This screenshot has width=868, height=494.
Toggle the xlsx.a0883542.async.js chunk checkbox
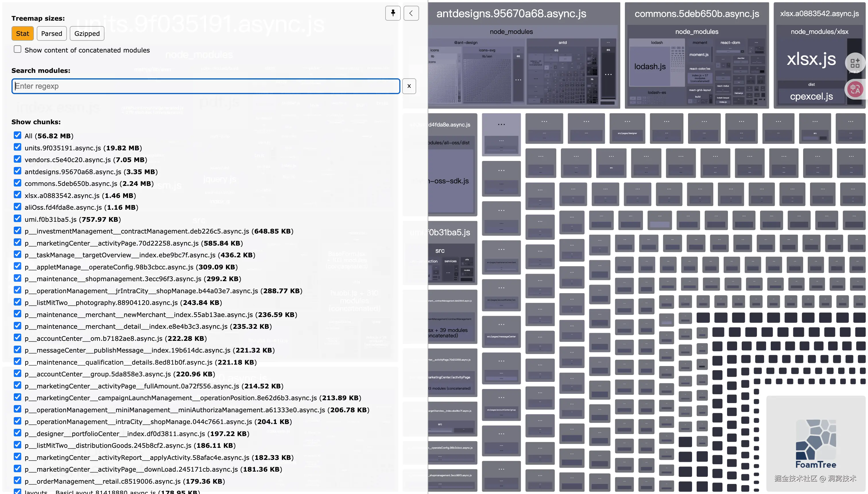click(18, 195)
